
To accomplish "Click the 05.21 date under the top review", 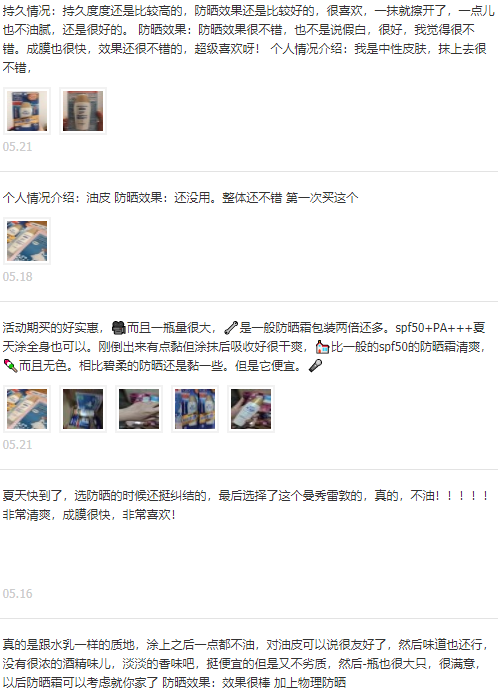I will pos(17,147).
